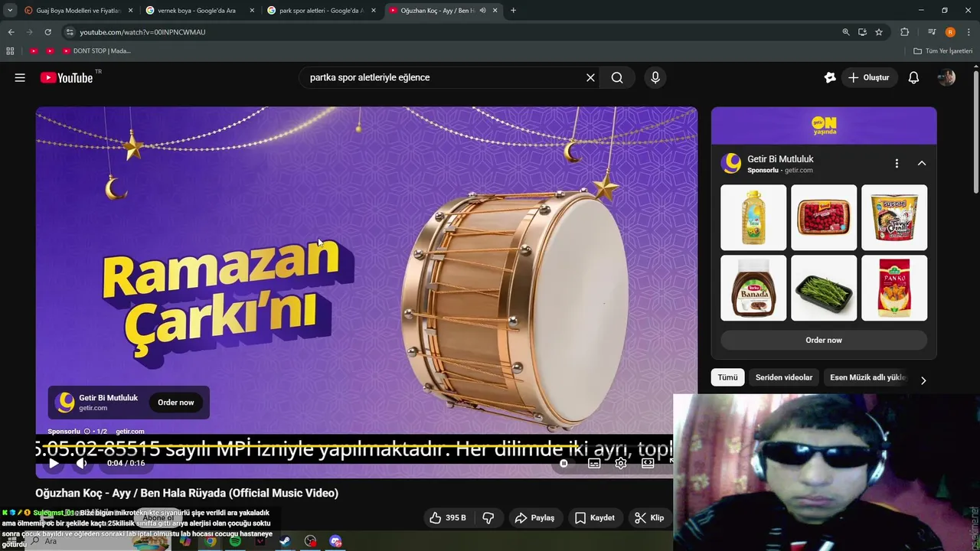The height and width of the screenshot is (551, 980).
Task: Open the YouTube account avatar menu
Action: [947, 77]
